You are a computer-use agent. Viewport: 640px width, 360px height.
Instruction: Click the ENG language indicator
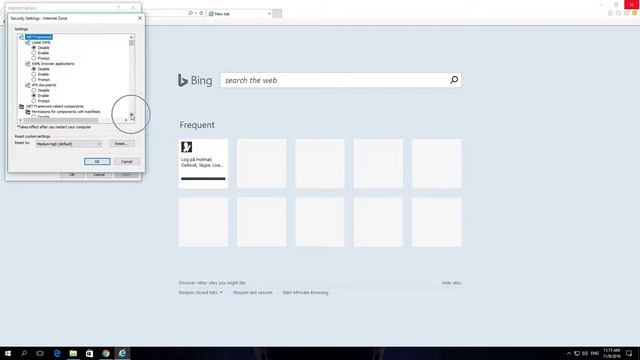[x=595, y=353]
